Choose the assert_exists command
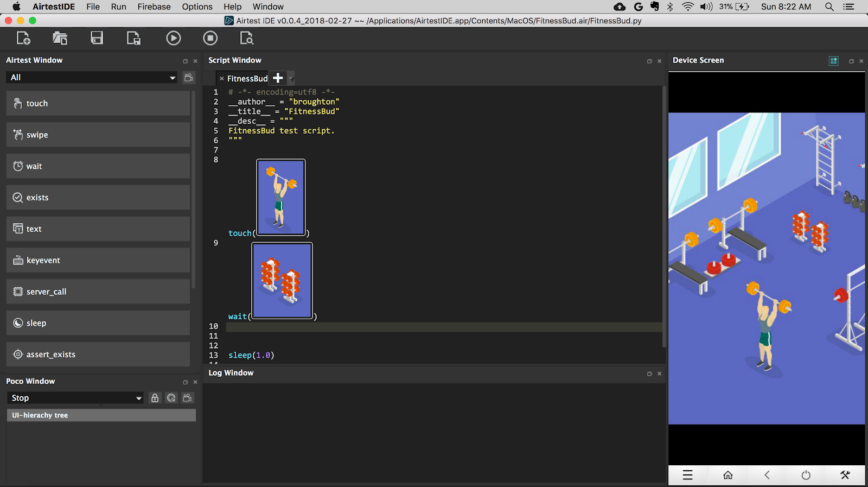This screenshot has width=868, height=487. [98, 355]
